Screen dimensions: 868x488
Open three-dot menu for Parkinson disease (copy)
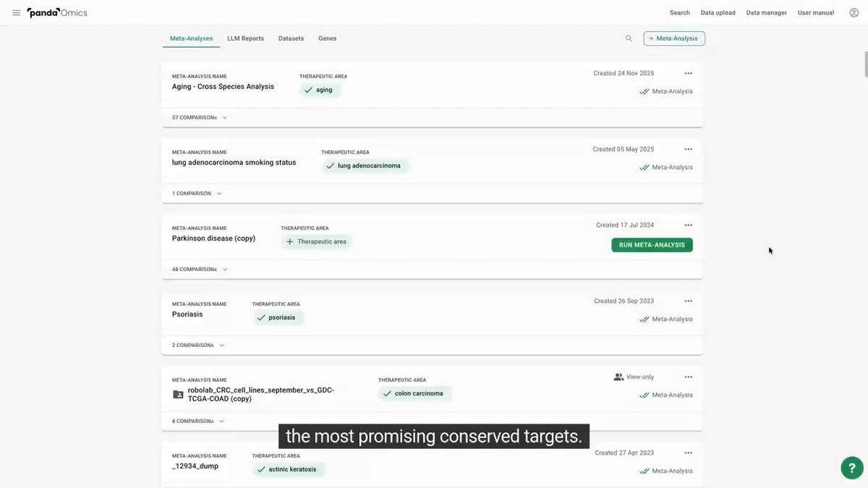[688, 225]
